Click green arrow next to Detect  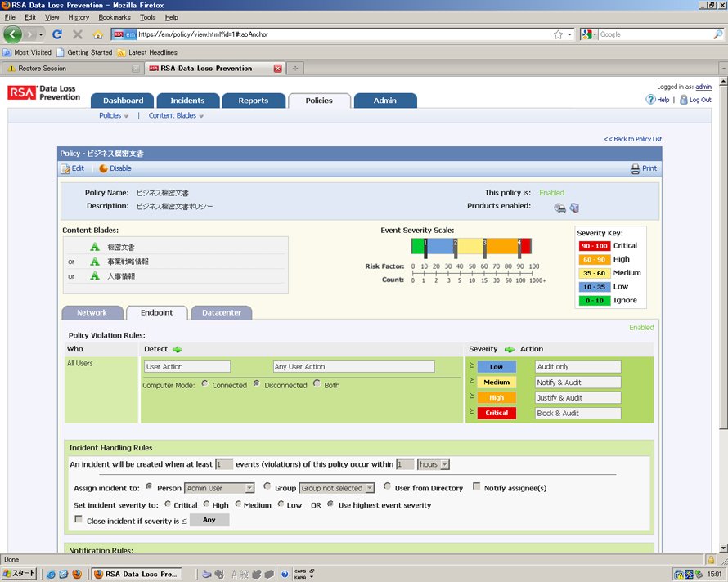tap(177, 349)
